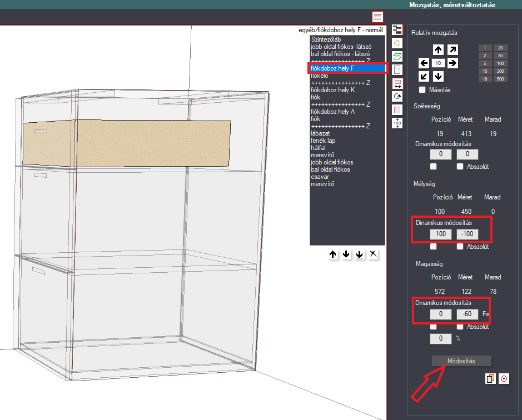Screen dimensions: 522x420
Task: Enable the Másolás checkbox
Action: (422, 89)
